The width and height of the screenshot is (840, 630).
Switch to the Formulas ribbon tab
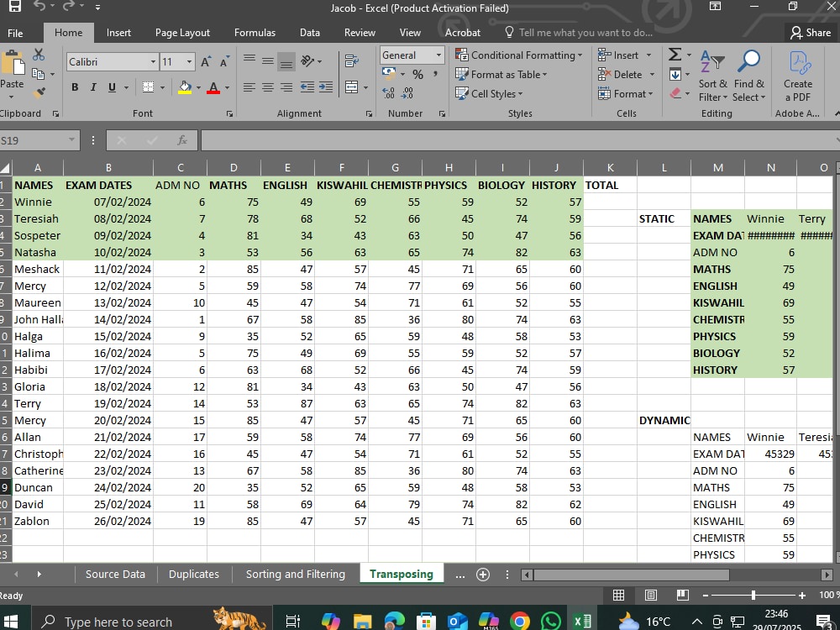click(x=255, y=33)
